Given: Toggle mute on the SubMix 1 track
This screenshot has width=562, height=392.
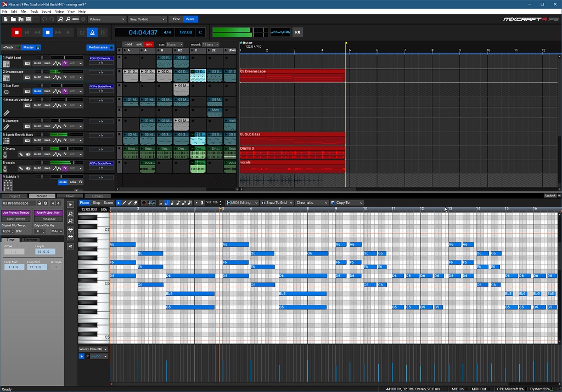Looking at the screenshot, I should tap(63, 182).
